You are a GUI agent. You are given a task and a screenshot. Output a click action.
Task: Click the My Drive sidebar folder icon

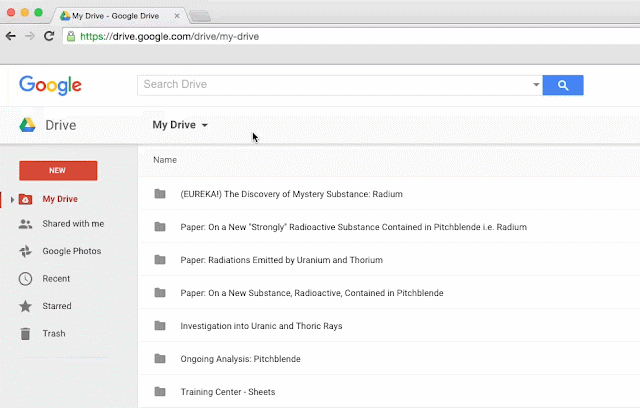click(25, 199)
